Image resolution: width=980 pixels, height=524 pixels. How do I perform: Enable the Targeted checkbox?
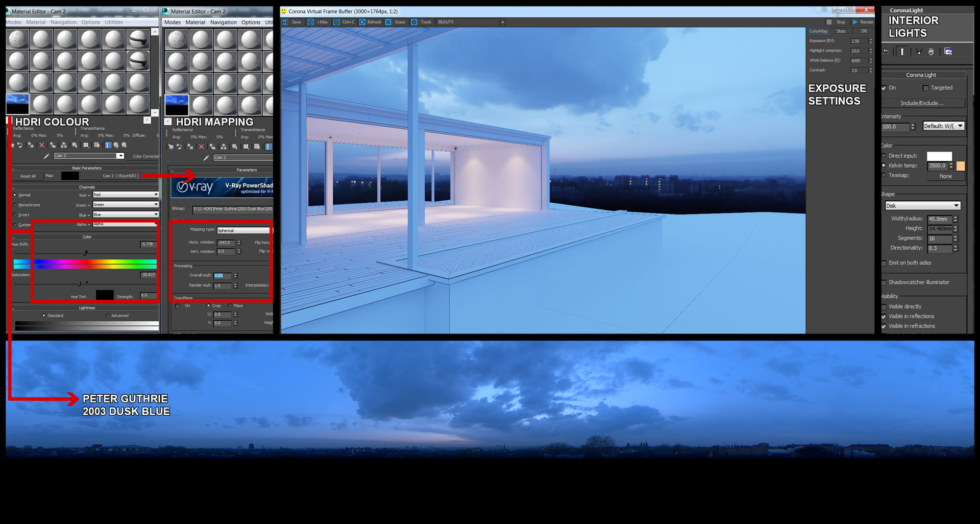(x=925, y=88)
